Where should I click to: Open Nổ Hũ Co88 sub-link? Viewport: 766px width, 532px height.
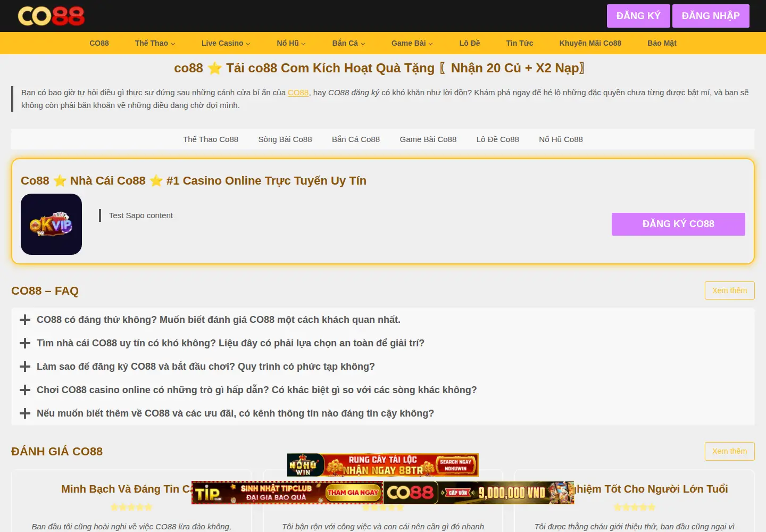point(561,139)
